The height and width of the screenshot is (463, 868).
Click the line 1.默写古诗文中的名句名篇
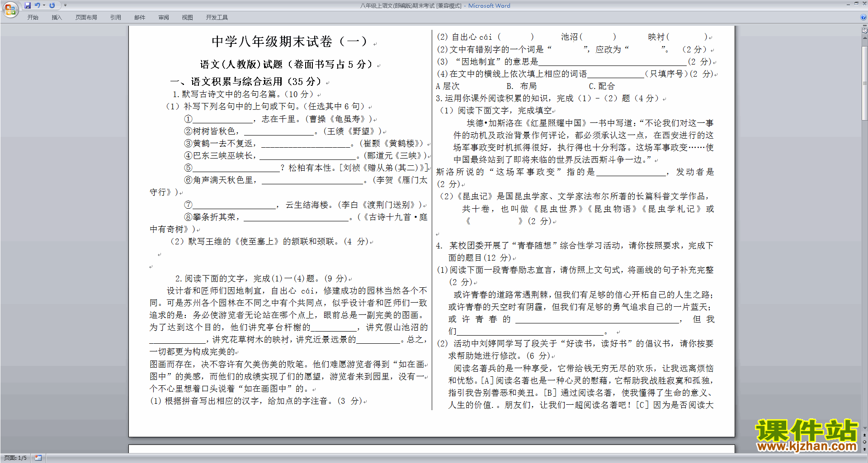[244, 94]
